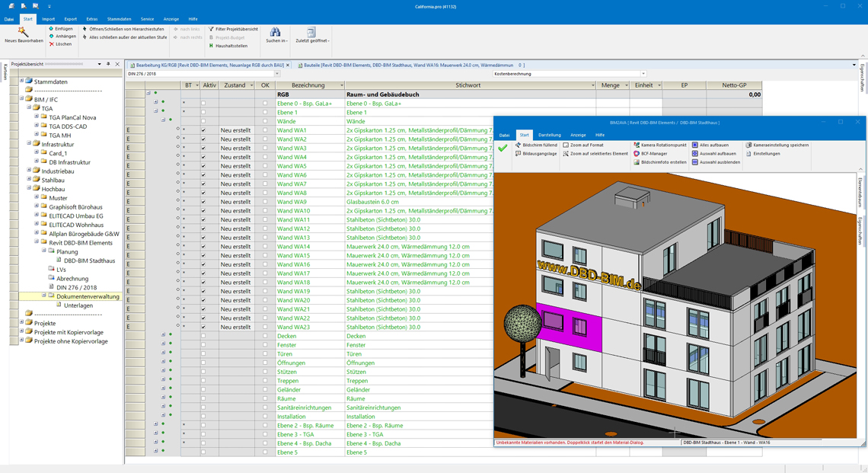Click Netto-GP column header
This screenshot has width=868, height=473.
pos(734,85)
